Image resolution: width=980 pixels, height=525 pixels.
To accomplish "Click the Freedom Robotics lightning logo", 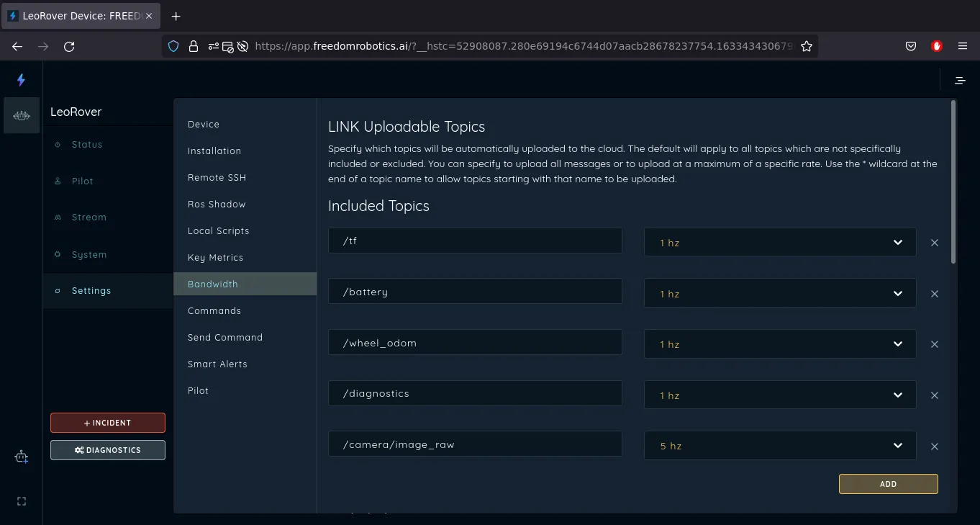I will coord(21,80).
